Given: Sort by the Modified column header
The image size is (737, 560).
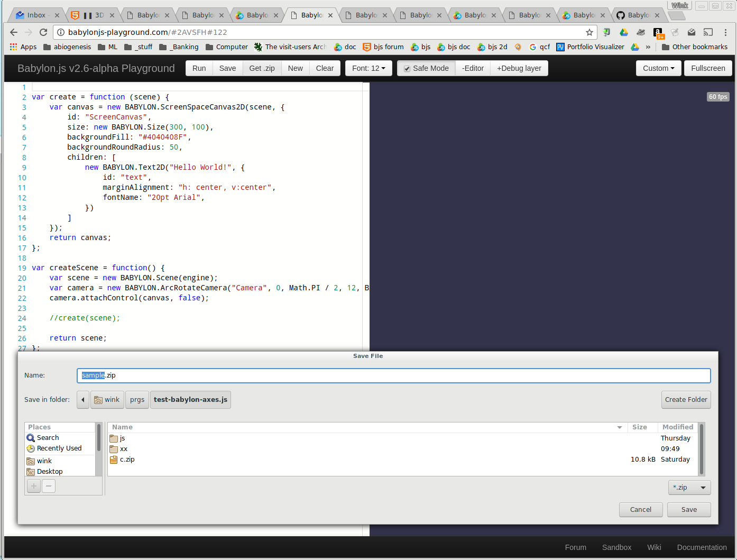Looking at the screenshot, I should 678,427.
